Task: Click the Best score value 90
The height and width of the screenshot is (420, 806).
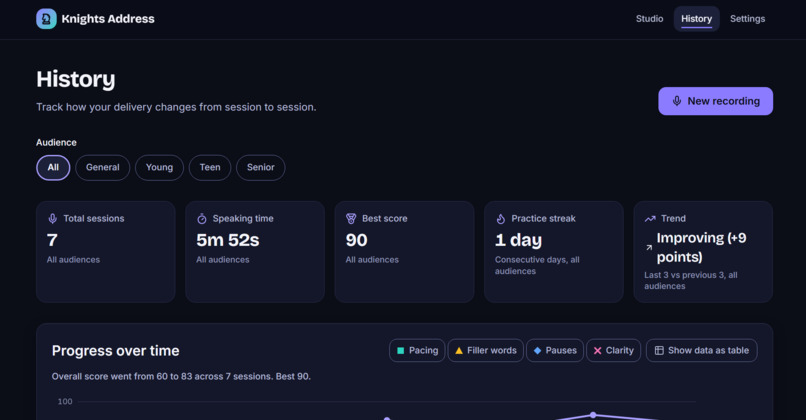Action: click(356, 240)
